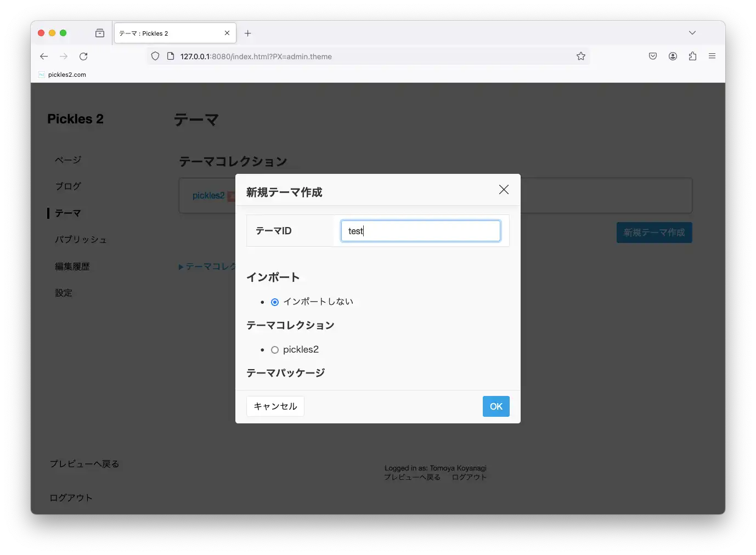Click the browser reload icon
The height and width of the screenshot is (555, 756).
click(83, 56)
